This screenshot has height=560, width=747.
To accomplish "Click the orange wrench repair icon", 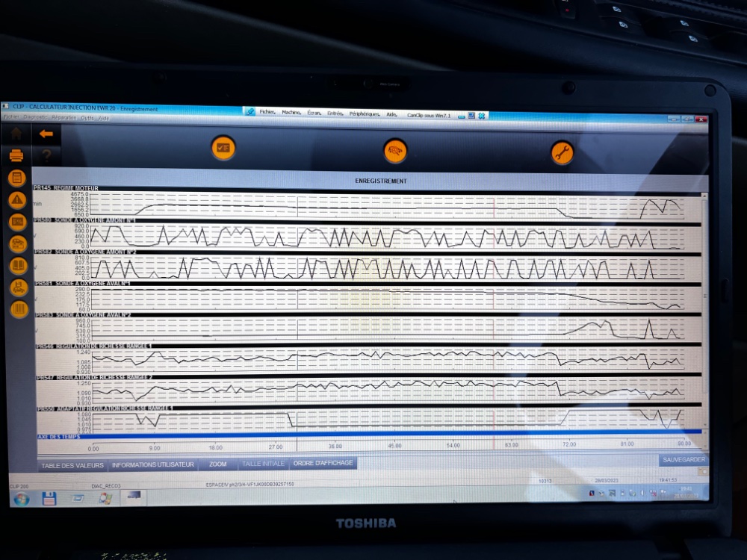I will (x=562, y=152).
